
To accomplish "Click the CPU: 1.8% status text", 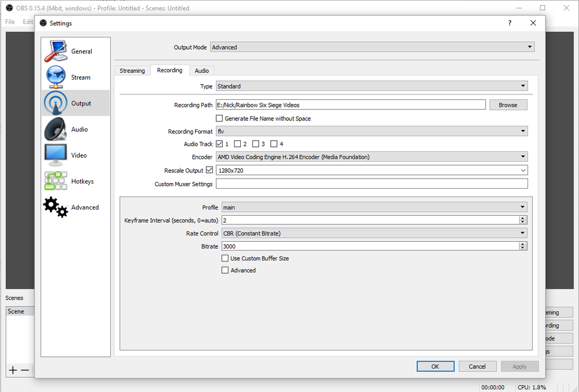I will (x=532, y=387).
